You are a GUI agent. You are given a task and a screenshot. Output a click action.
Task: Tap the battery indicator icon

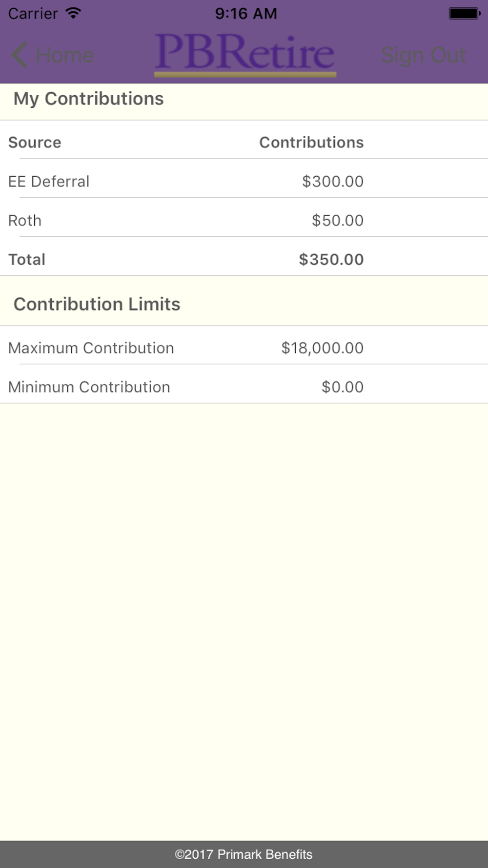(465, 13)
